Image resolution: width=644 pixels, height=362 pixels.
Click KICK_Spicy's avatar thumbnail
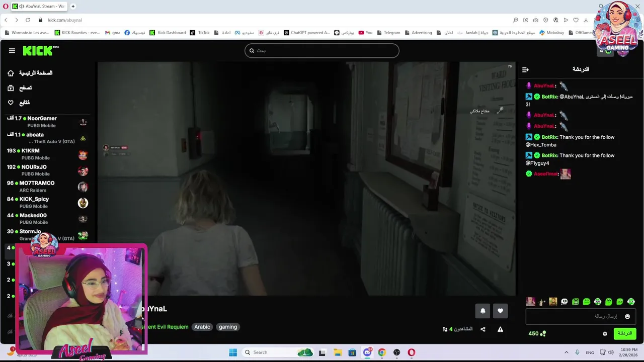(x=83, y=203)
